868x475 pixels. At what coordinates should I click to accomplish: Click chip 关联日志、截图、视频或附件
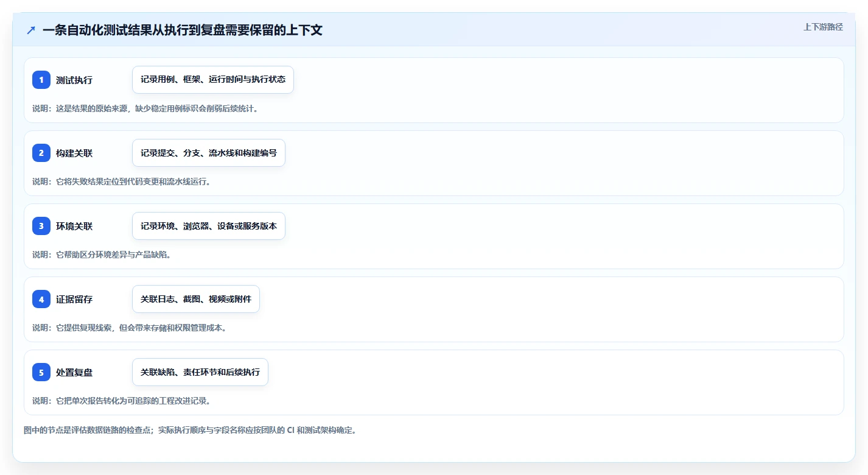196,299
